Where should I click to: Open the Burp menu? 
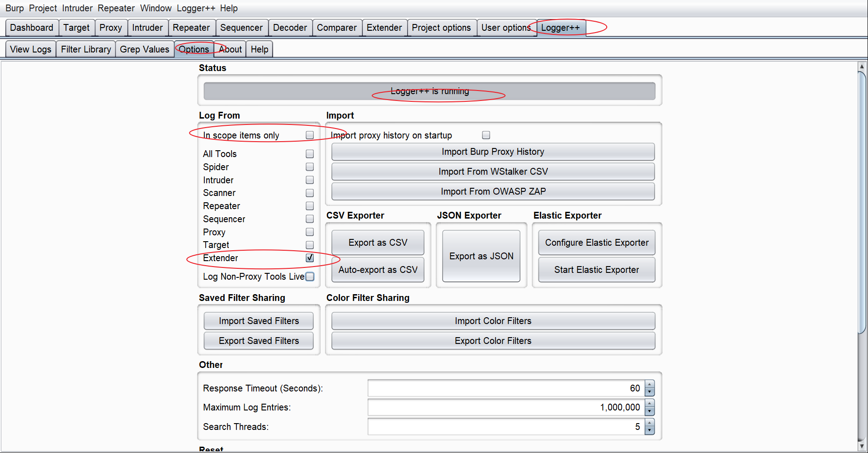[14, 8]
